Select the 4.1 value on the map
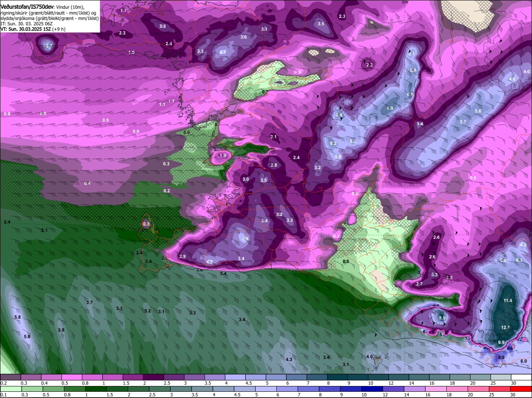Image resolution: width=532 pixels, height=398 pixels. (x=223, y=52)
